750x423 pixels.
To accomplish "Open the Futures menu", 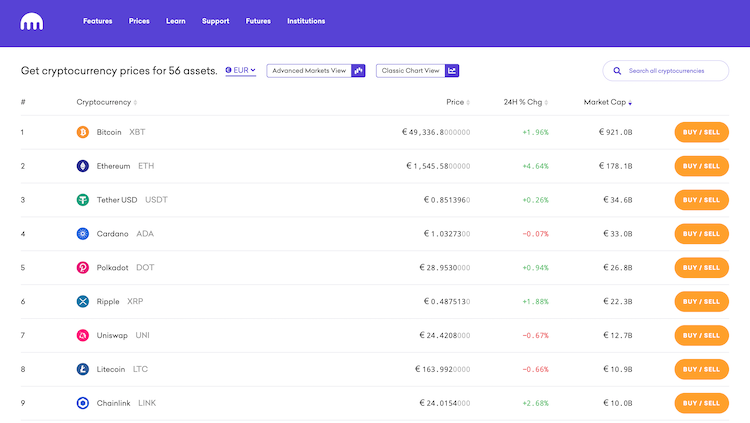I will pos(258,21).
